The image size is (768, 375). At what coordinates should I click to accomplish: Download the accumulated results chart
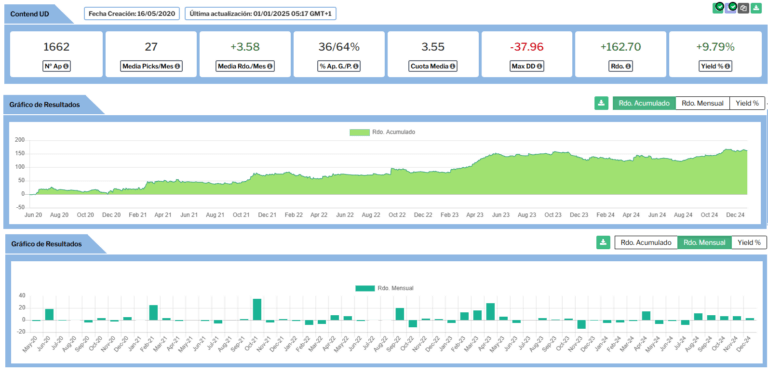point(601,103)
